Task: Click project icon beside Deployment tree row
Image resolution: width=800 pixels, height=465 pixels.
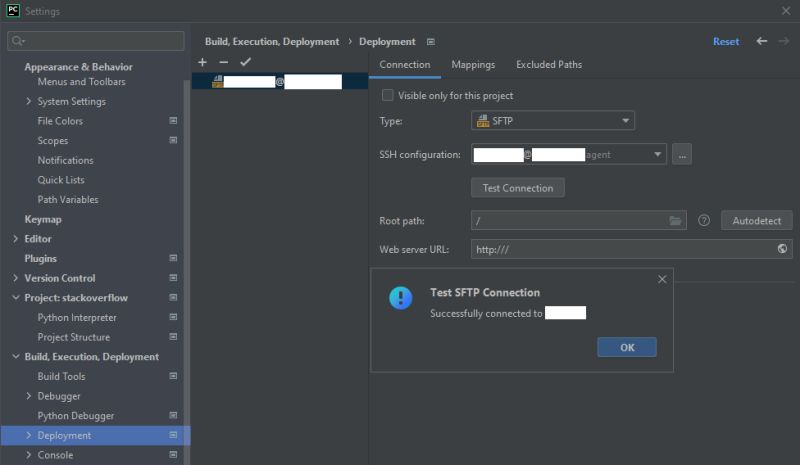Action: pyautogui.click(x=173, y=435)
